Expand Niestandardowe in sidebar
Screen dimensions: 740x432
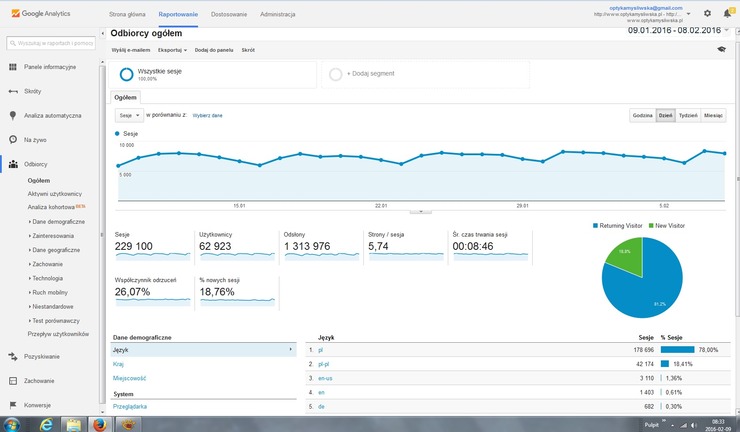[x=51, y=306]
